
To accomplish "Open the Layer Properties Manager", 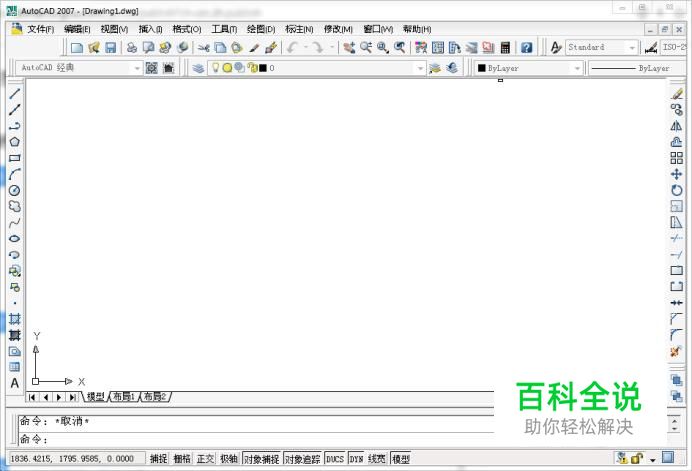I will pos(198,68).
